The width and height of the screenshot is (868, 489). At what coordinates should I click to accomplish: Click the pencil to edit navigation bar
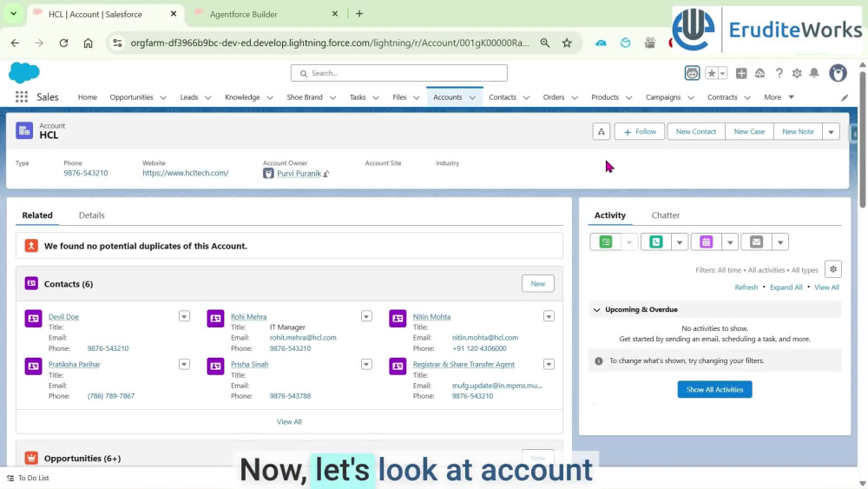(x=845, y=97)
